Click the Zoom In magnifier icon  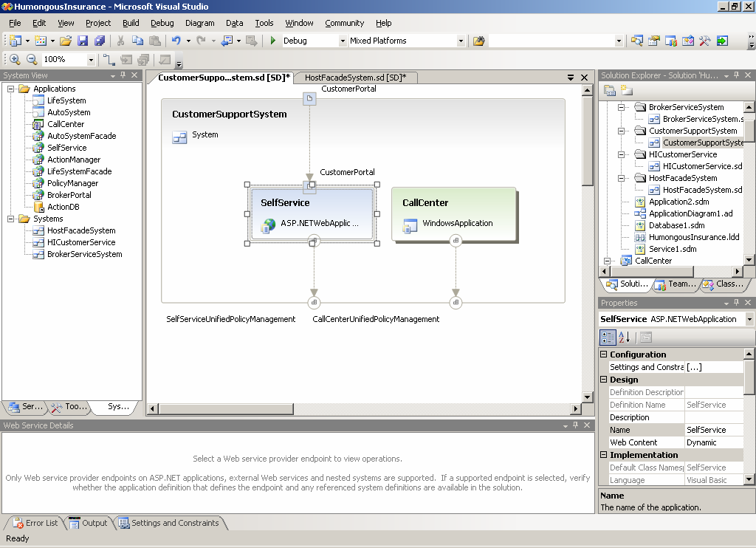15,59
